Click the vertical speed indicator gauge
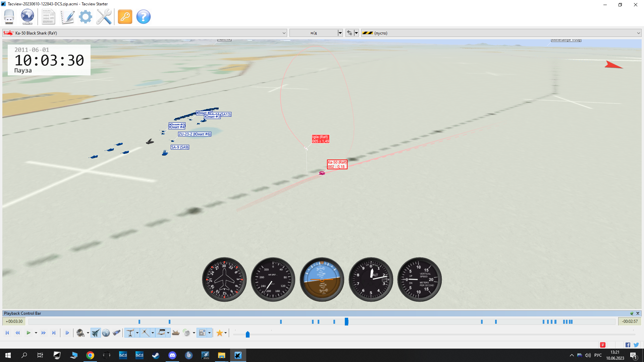 [420, 280]
